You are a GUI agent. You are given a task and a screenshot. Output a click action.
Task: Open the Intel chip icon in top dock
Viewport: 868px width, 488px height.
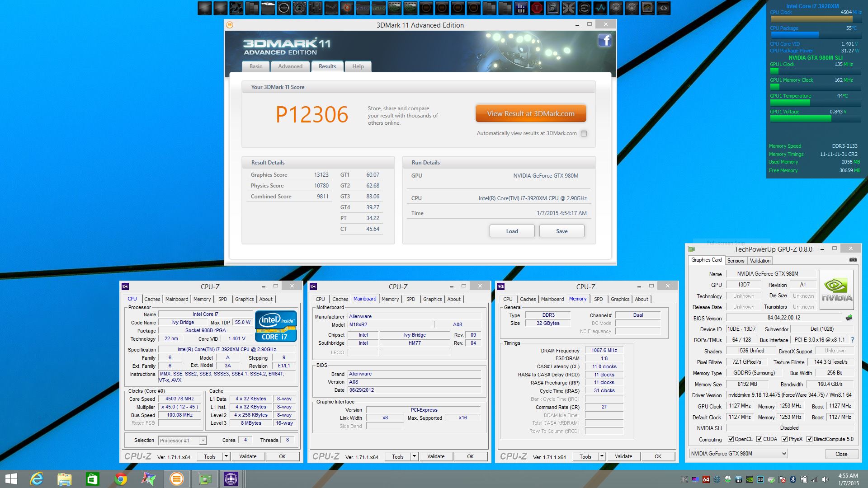[x=552, y=8]
